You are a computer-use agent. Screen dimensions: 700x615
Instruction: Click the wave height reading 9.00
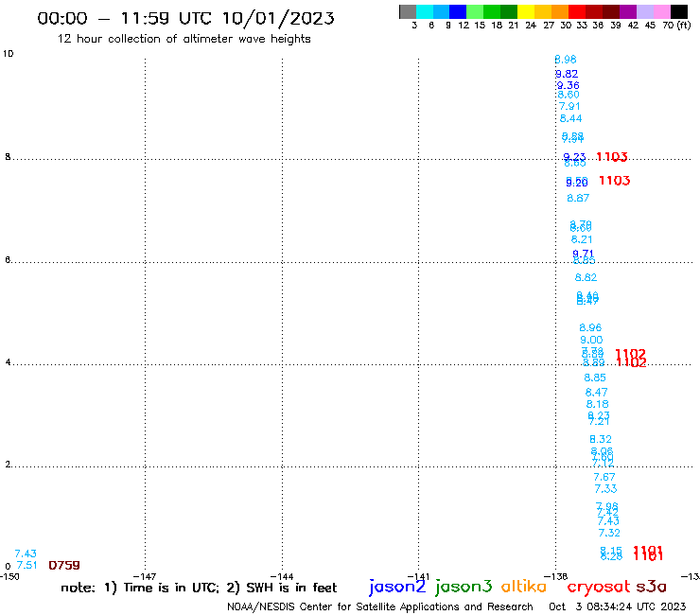(591, 340)
